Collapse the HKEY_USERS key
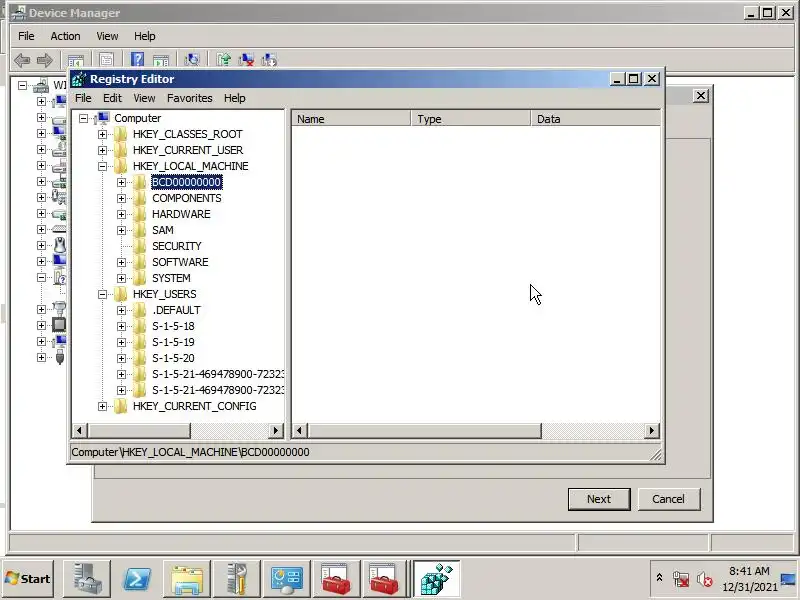The width and height of the screenshot is (800, 600). click(102, 294)
